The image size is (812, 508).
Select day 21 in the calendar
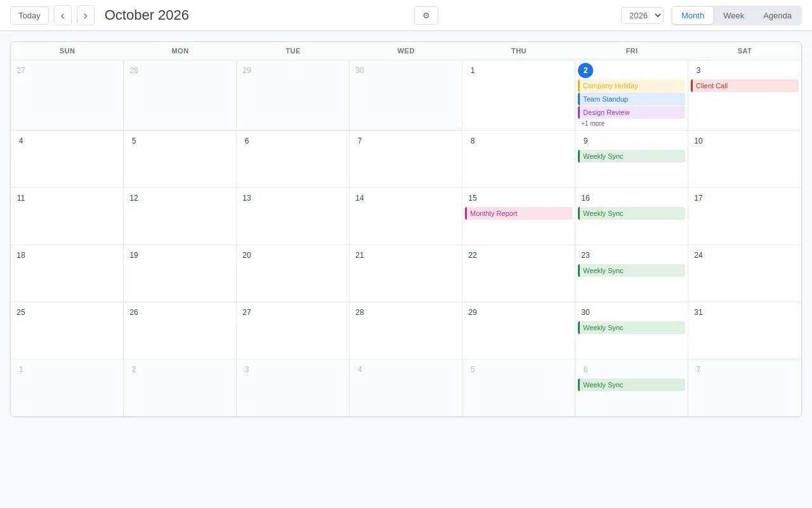tap(405, 273)
